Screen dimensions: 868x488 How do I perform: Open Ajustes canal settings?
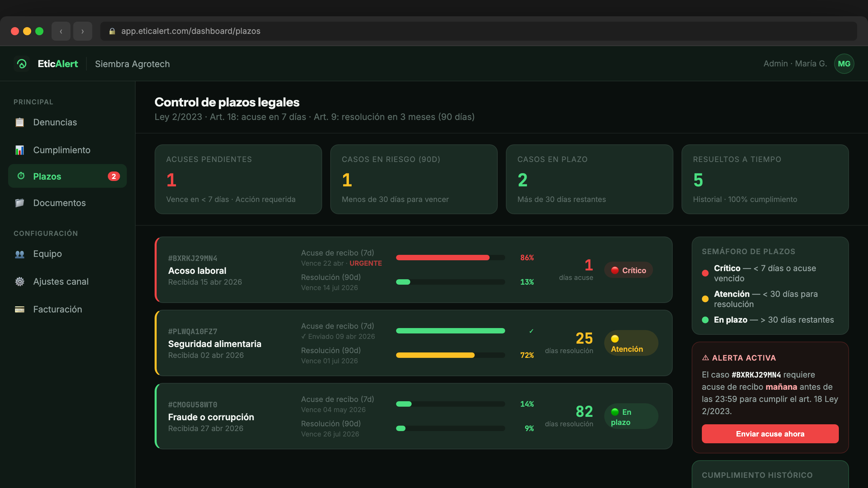click(67, 282)
